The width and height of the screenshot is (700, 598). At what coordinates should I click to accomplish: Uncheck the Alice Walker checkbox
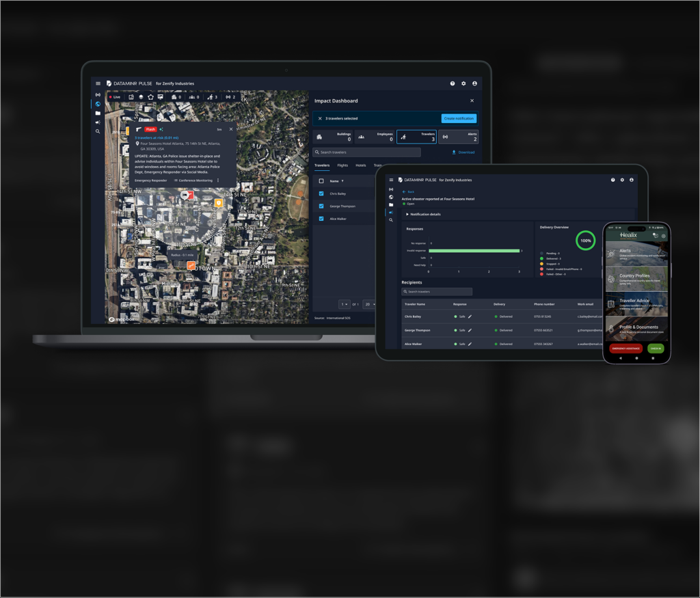click(x=321, y=219)
